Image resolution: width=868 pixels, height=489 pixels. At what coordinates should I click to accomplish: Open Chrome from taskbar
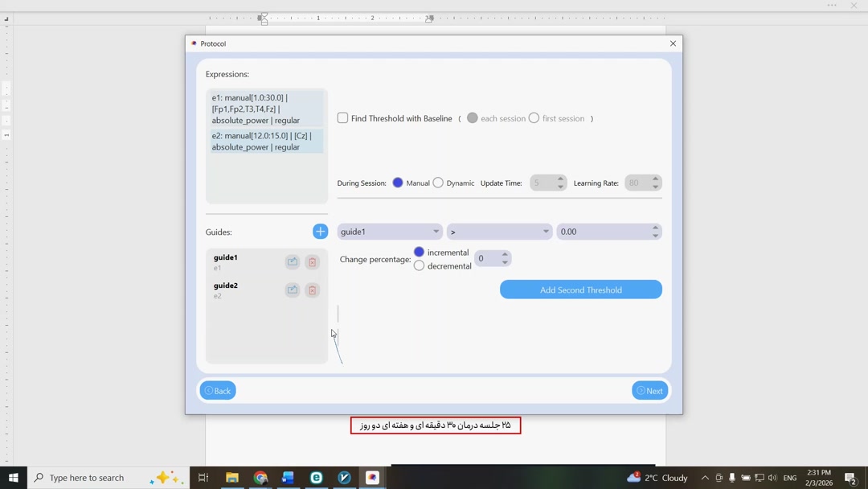pos(260,478)
